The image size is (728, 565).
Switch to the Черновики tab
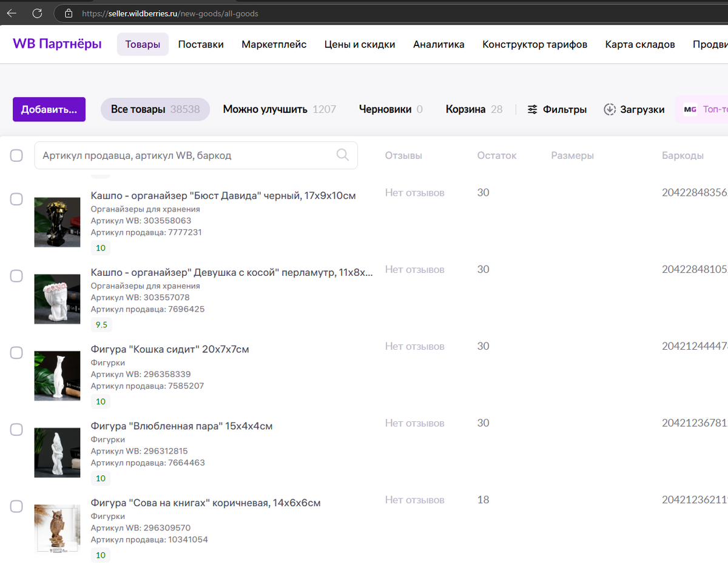(391, 109)
